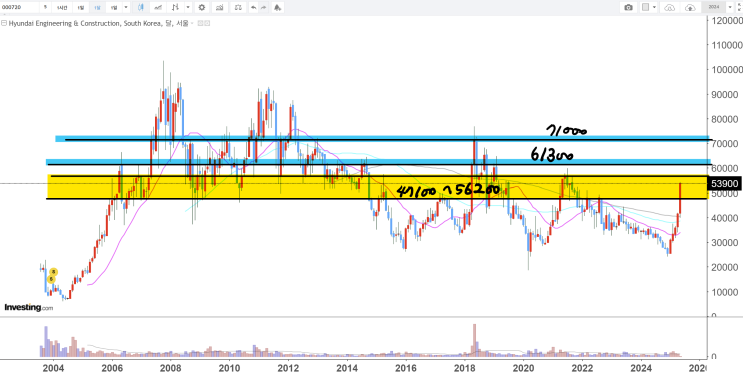
Task: Select the candlestick chart style icon
Action: (x=141, y=7)
